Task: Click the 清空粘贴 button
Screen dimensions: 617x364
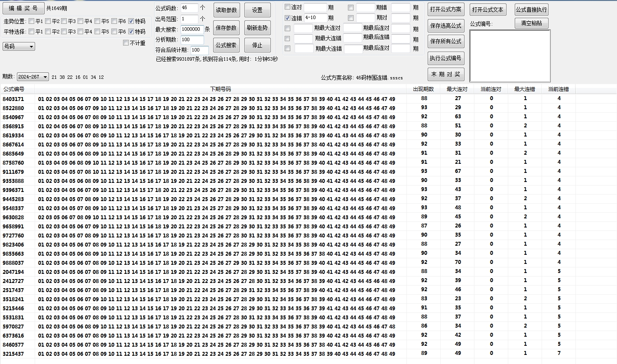Action: point(531,23)
